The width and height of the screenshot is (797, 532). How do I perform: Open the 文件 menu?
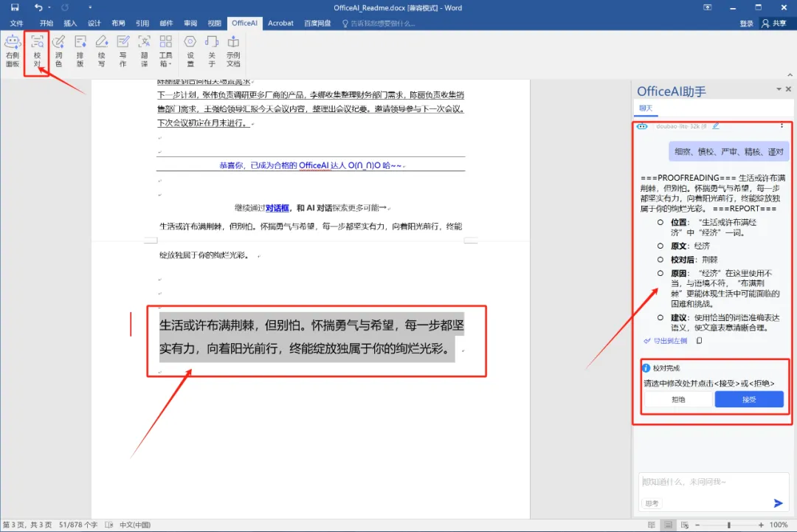coord(17,24)
